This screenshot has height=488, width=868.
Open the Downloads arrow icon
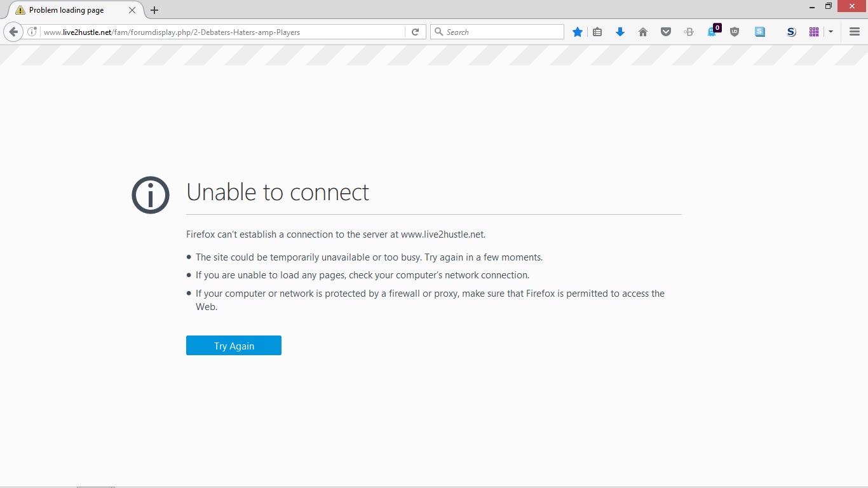pos(620,32)
